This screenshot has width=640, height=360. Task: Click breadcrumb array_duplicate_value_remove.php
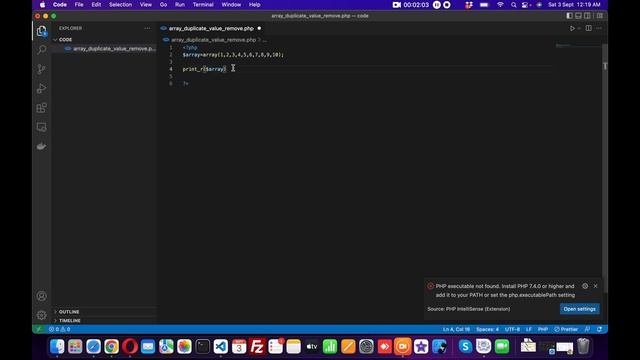coord(213,40)
